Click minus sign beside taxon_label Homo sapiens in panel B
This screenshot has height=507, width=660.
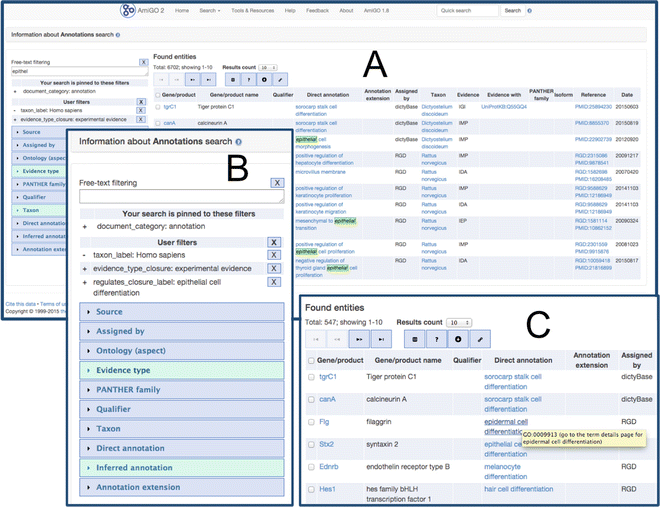point(85,255)
